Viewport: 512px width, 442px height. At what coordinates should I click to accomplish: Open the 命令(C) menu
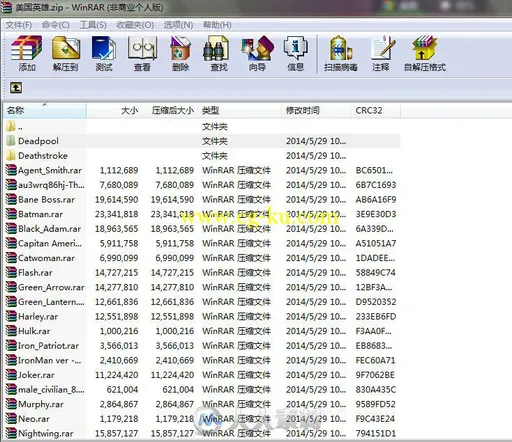coord(56,25)
